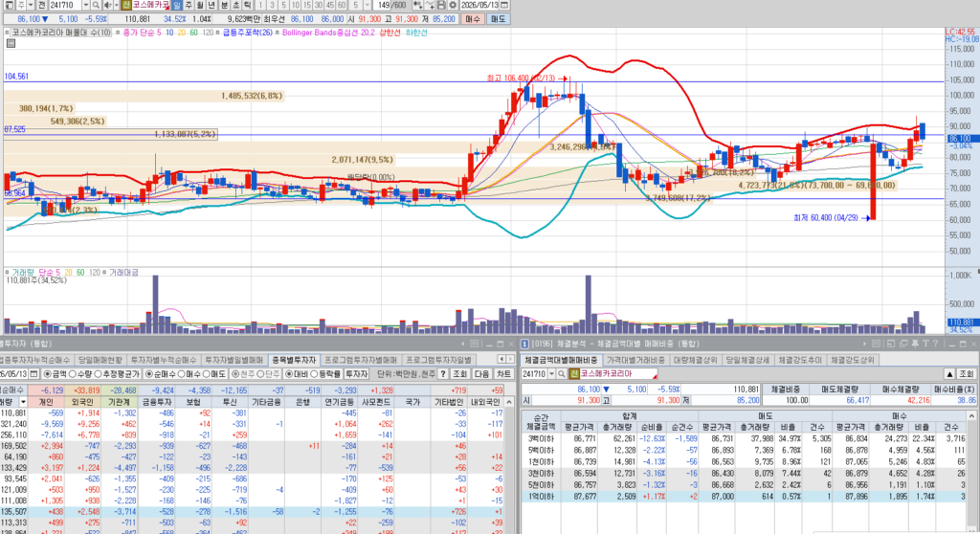Open column dropdown arrow beside 거래량 header
The image size is (980, 534).
click(x=23, y=402)
